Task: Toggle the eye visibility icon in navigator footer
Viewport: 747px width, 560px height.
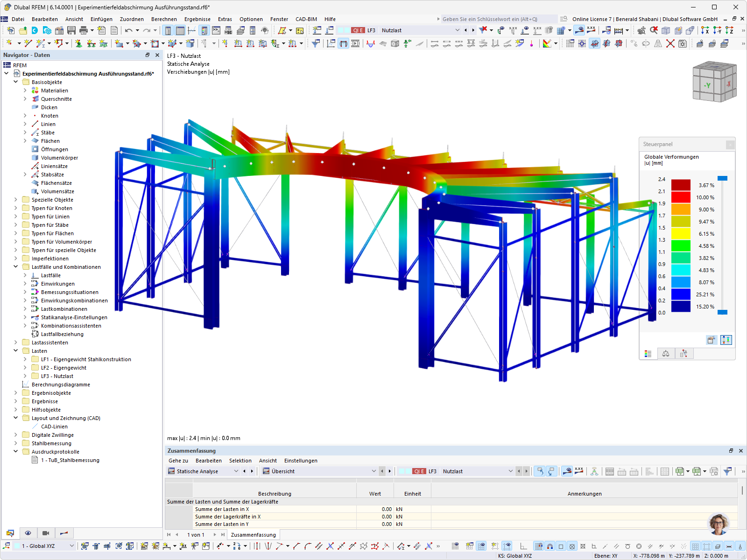Action: click(28, 533)
